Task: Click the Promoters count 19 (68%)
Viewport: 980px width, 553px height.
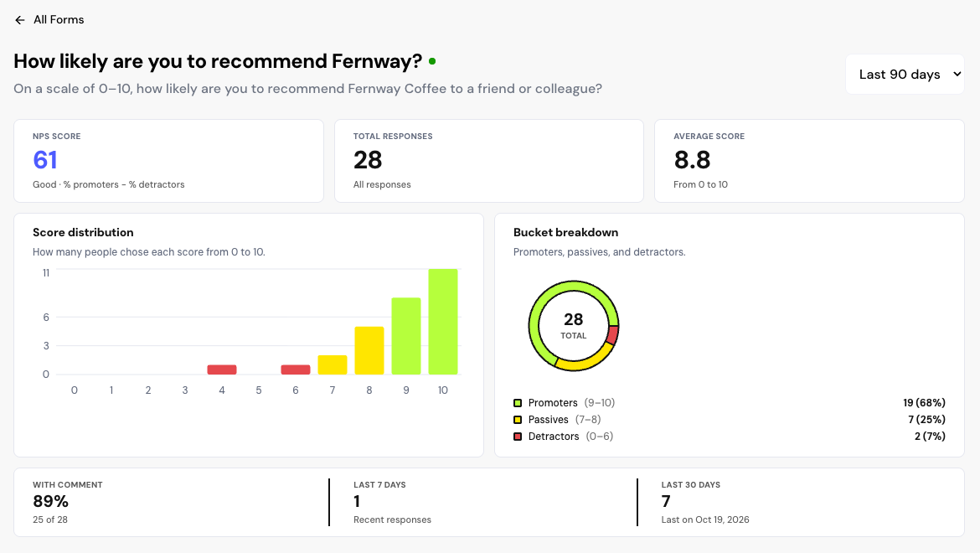Action: [x=924, y=403]
